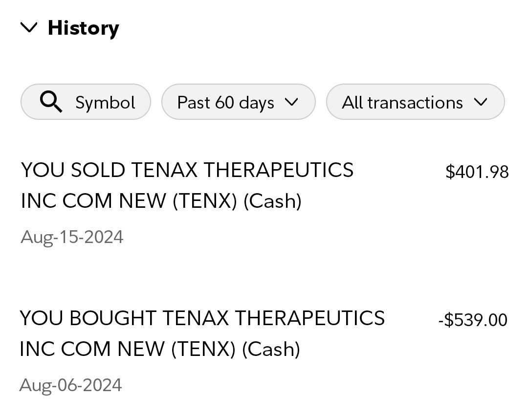Click the chevron beside Past 60 days
Screen dimensions: 528x420
pyautogui.click(x=291, y=102)
